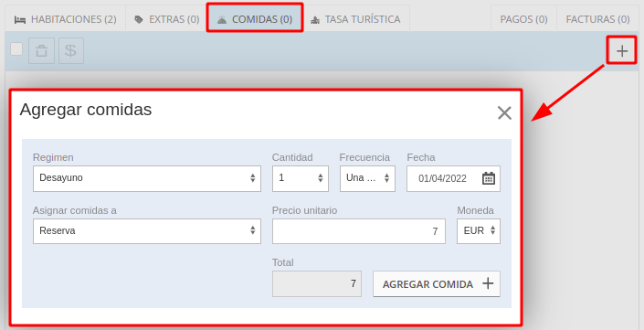Open the calendar icon in Fecha field
The height and width of the screenshot is (330, 644).
(x=489, y=178)
